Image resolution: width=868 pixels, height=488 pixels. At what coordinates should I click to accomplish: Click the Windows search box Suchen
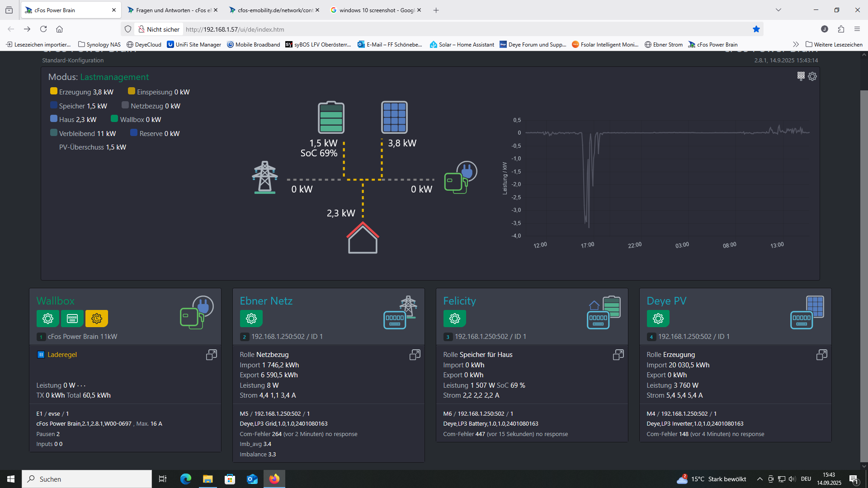pos(87,479)
